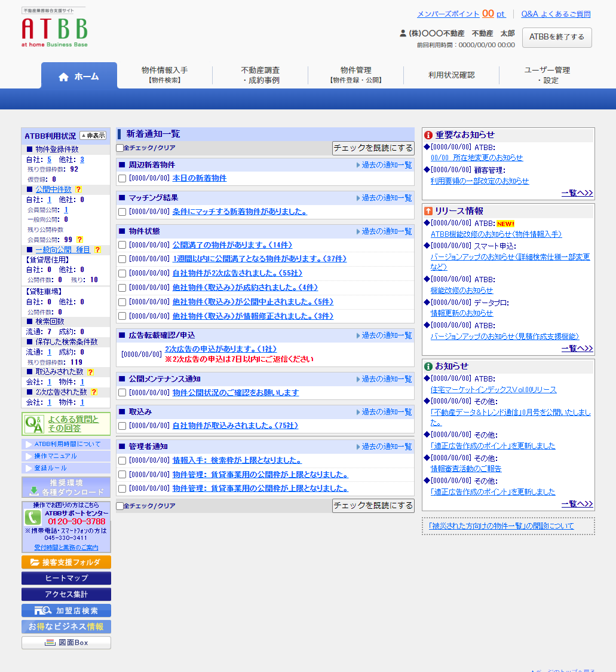Image resolution: width=616 pixels, height=672 pixels.
Task: Collapse ATBB利用状況 with the 非表示 toggle
Action: [93, 136]
